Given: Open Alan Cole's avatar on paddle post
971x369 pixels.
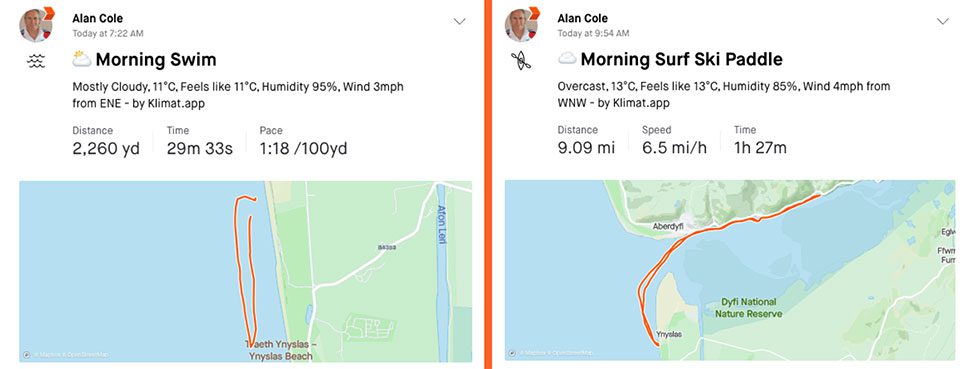Looking at the screenshot, I should click(x=521, y=25).
